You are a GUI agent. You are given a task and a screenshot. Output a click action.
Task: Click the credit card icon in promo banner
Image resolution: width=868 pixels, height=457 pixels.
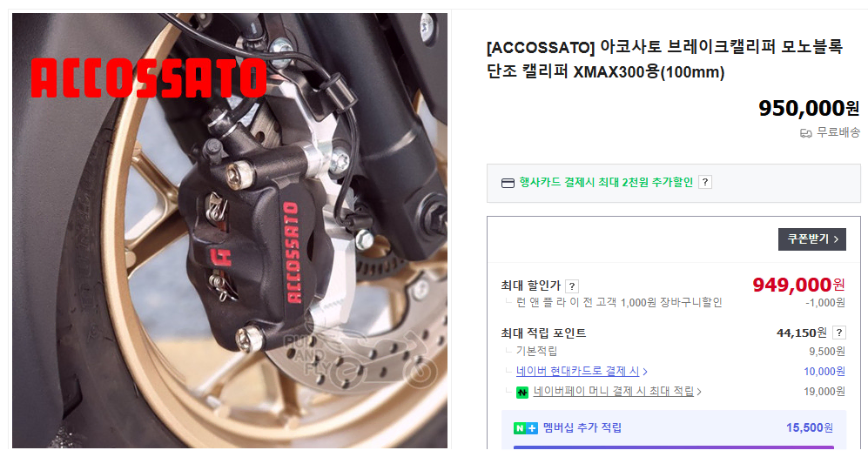tap(508, 183)
